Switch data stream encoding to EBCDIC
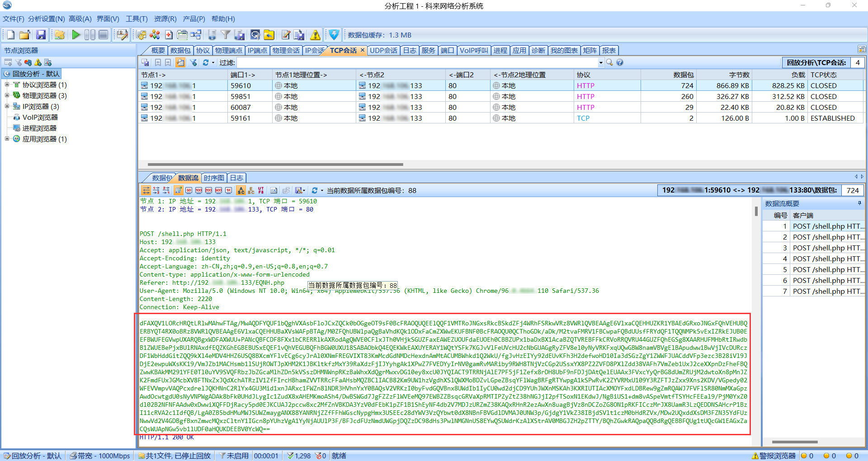 pyautogui.click(x=251, y=190)
